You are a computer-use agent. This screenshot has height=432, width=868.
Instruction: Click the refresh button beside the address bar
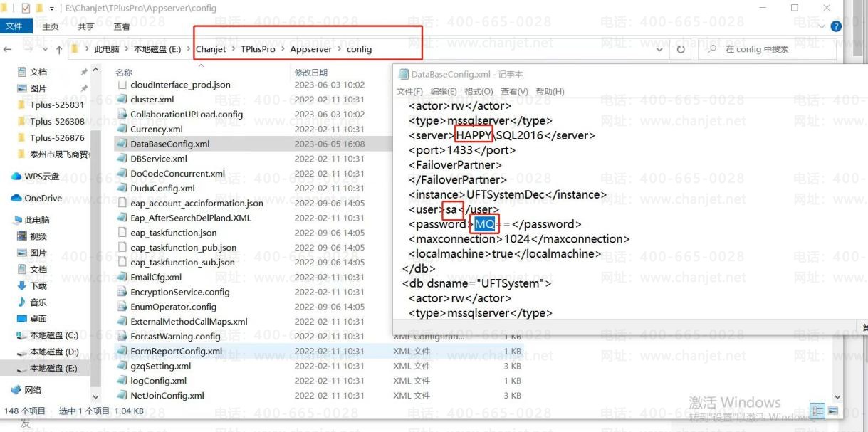681,49
